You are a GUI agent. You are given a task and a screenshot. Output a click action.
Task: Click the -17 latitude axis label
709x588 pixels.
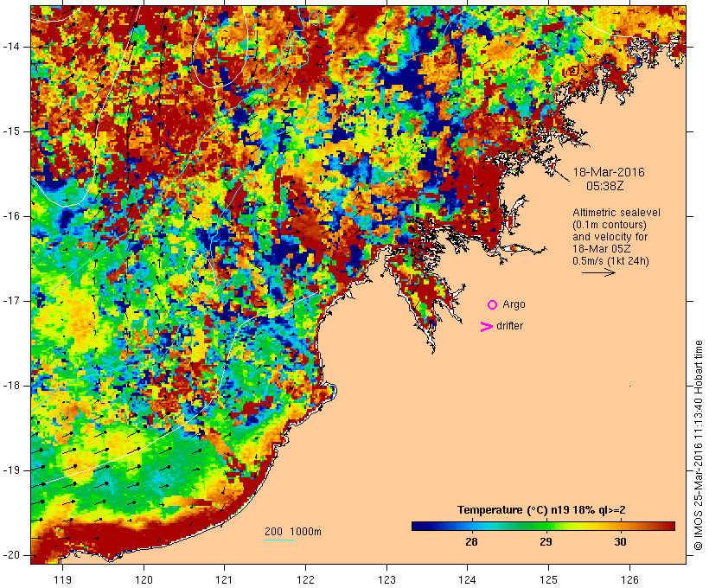click(x=11, y=301)
